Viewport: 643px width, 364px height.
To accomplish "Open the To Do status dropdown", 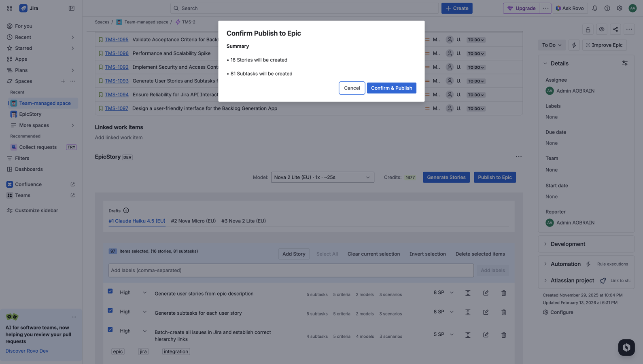I will tap(552, 45).
